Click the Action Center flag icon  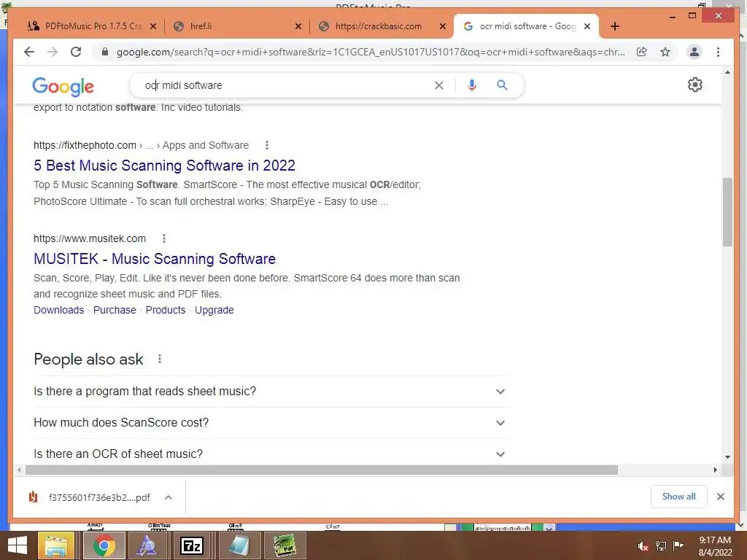(678, 545)
